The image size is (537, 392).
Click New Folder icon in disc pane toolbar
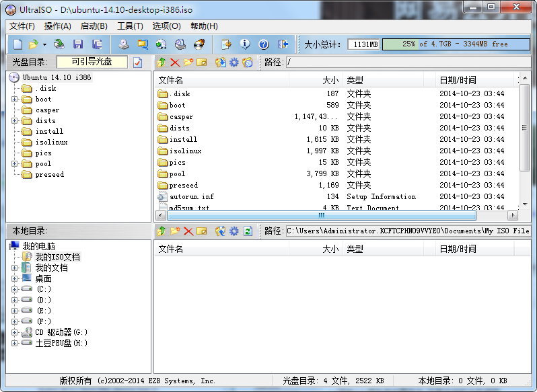(x=188, y=63)
